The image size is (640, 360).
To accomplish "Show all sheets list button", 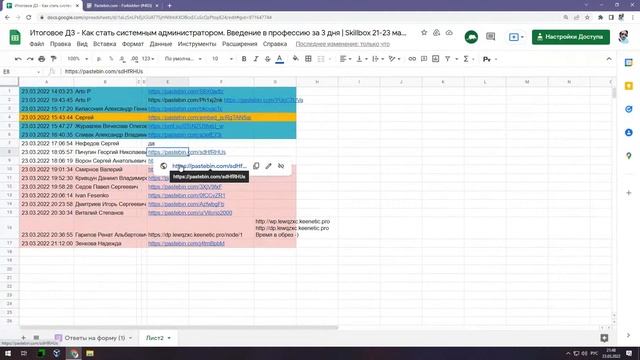I will click(x=36, y=338).
